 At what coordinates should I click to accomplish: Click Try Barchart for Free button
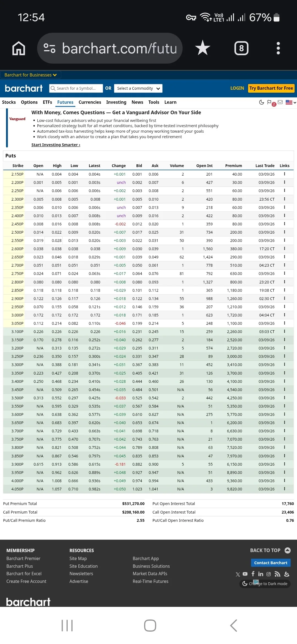(x=271, y=88)
